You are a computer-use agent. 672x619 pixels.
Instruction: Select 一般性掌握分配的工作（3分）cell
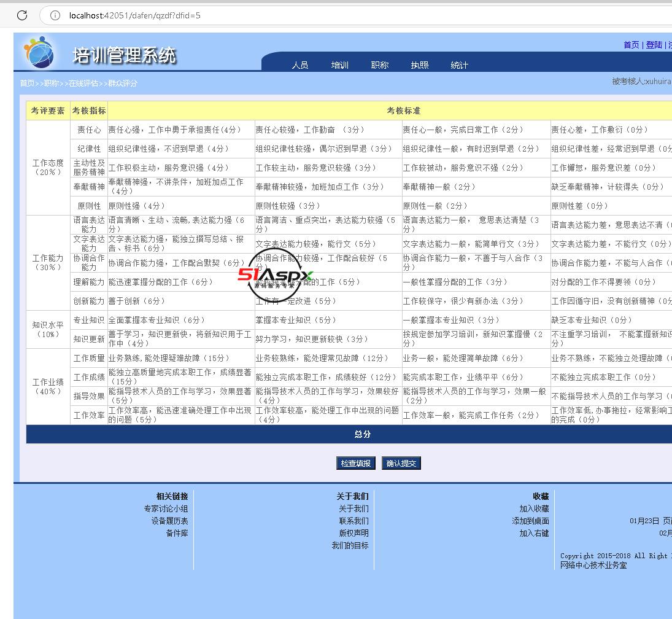pyautogui.click(x=476, y=282)
